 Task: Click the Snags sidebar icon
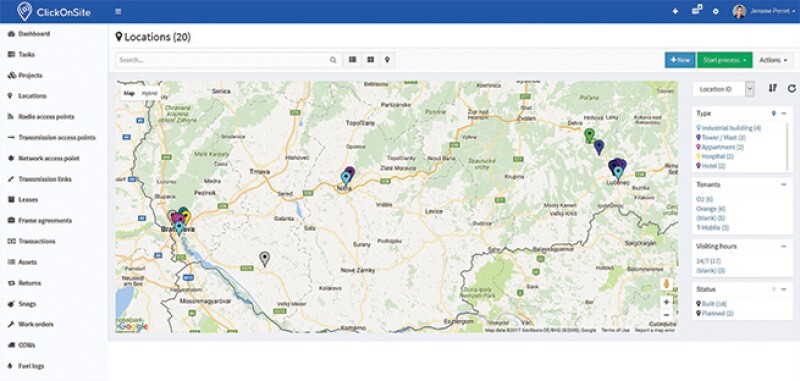point(11,303)
